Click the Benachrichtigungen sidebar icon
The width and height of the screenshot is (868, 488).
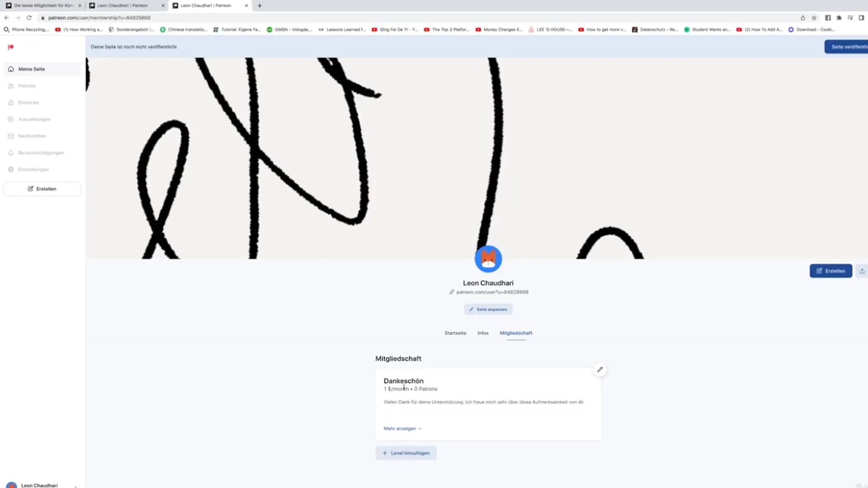tap(11, 153)
